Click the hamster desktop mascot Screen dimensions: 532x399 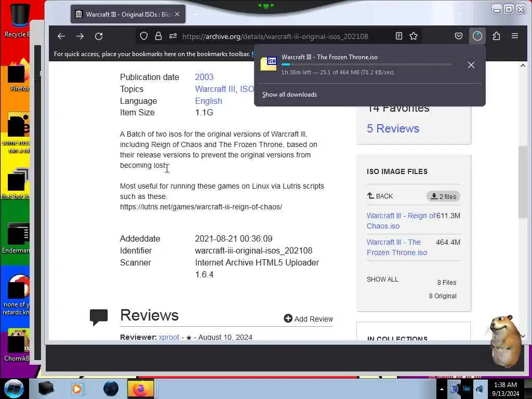click(x=505, y=341)
